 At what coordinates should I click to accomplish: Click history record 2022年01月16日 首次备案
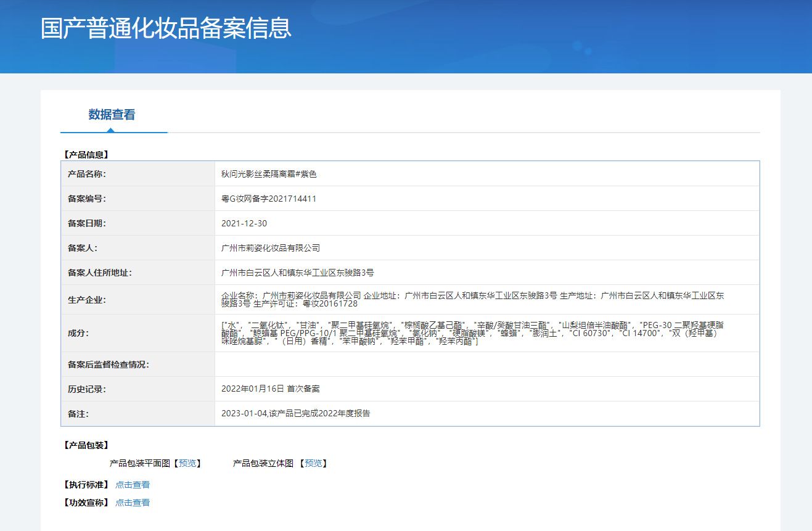tap(270, 389)
